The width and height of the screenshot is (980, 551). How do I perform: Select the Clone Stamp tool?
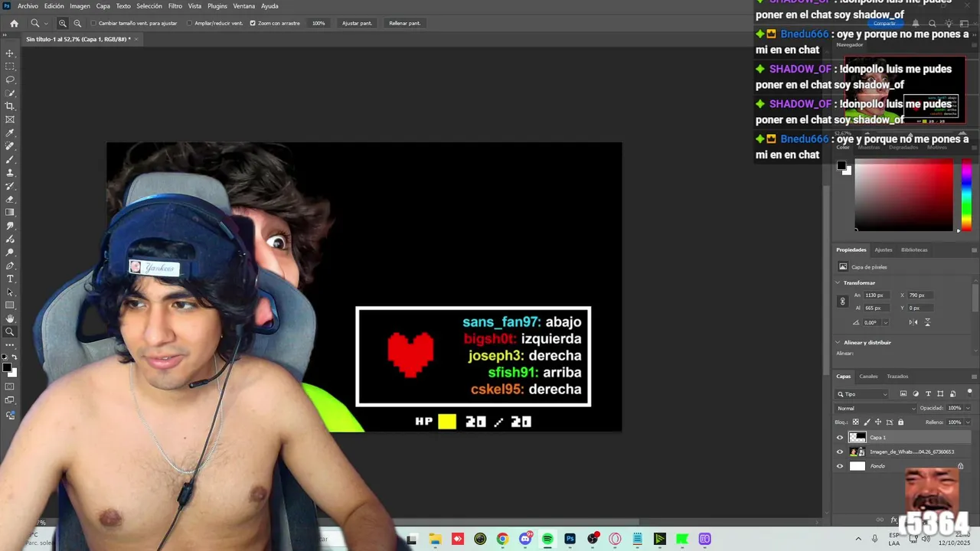coord(10,173)
